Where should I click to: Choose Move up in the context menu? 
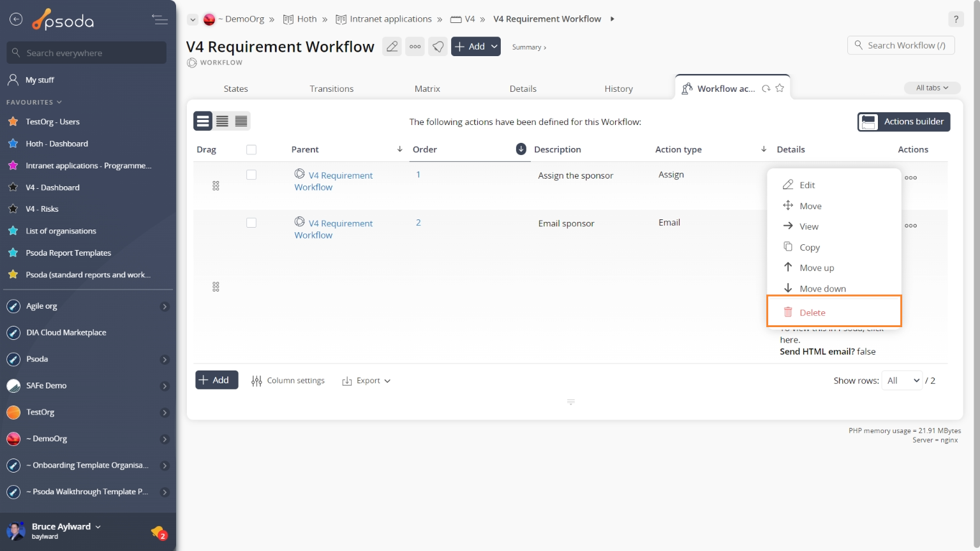coord(834,268)
